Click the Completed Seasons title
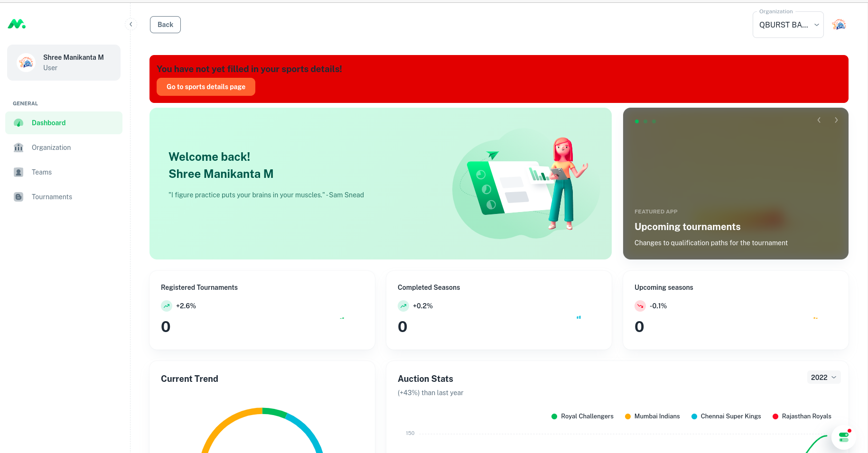Viewport: 868px width, 453px height. [x=429, y=287]
